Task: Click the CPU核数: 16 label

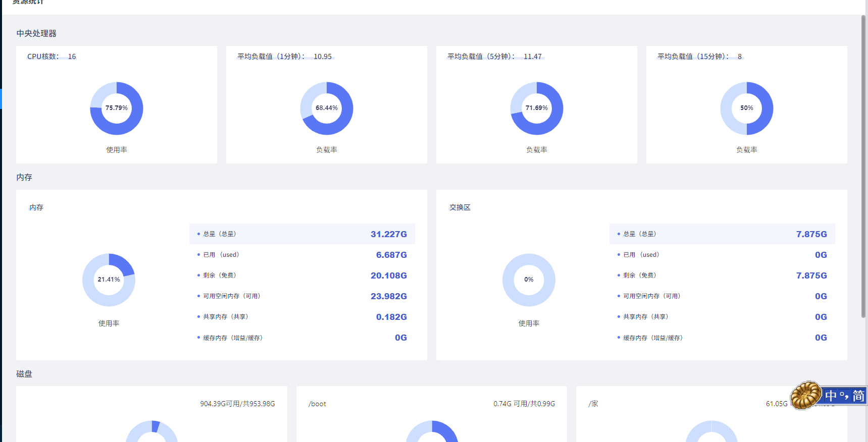Action: point(52,57)
